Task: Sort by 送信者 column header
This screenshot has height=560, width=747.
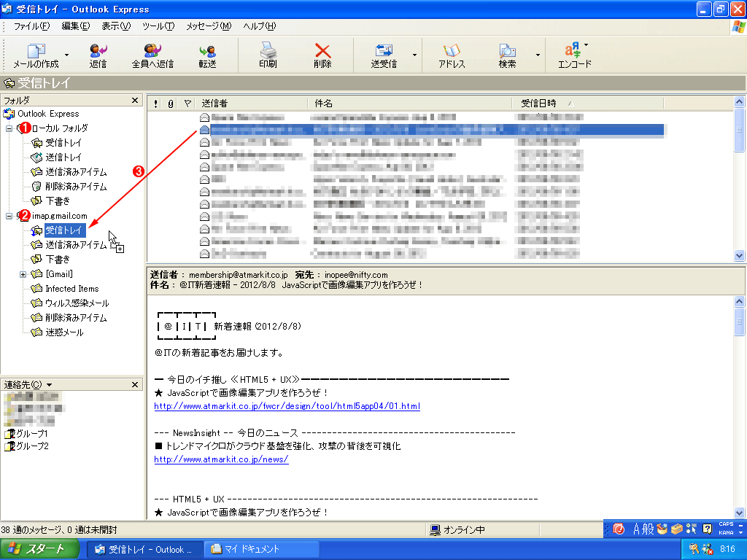Action: tap(251, 104)
